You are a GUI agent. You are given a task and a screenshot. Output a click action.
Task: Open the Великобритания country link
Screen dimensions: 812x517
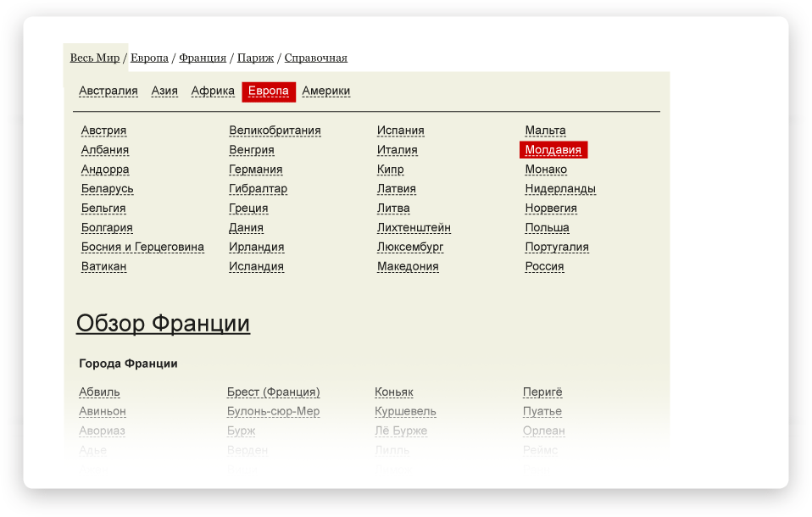(275, 131)
